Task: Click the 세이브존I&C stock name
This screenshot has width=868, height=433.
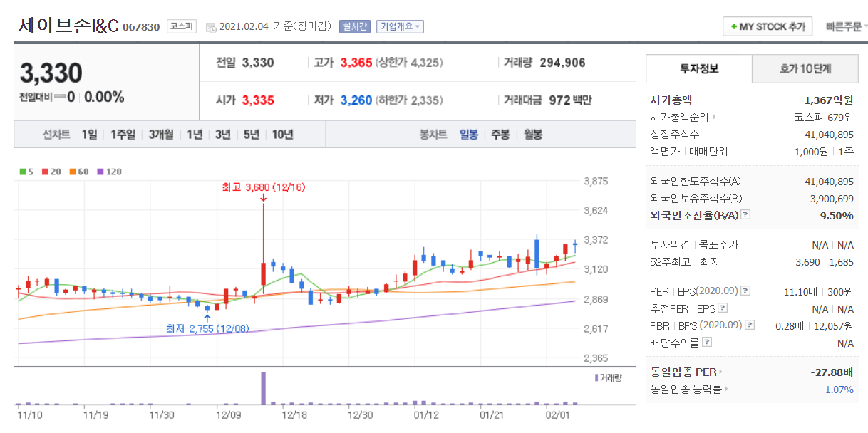Action: (x=68, y=26)
